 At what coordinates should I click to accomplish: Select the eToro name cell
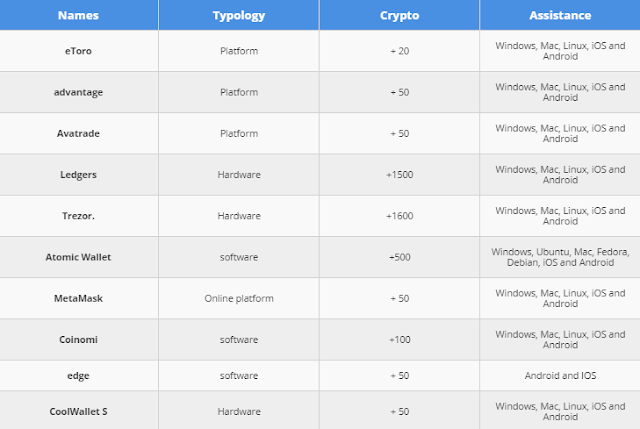(x=79, y=50)
